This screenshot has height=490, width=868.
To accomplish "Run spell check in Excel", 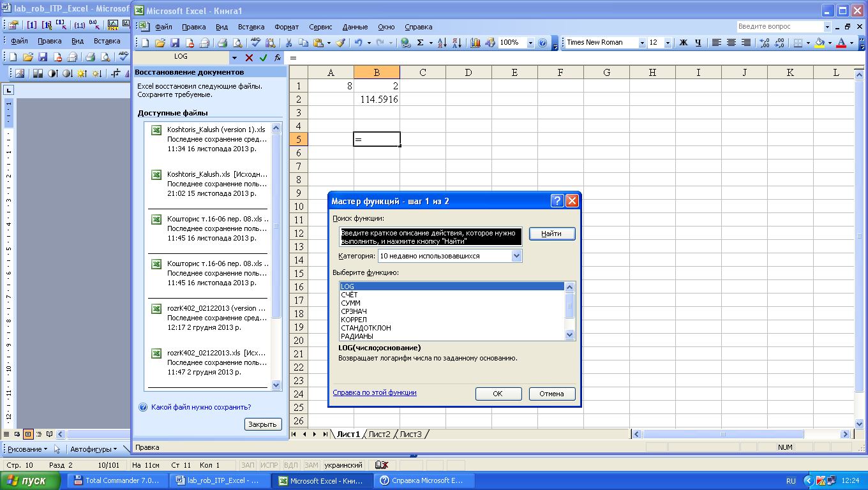I will pos(255,43).
